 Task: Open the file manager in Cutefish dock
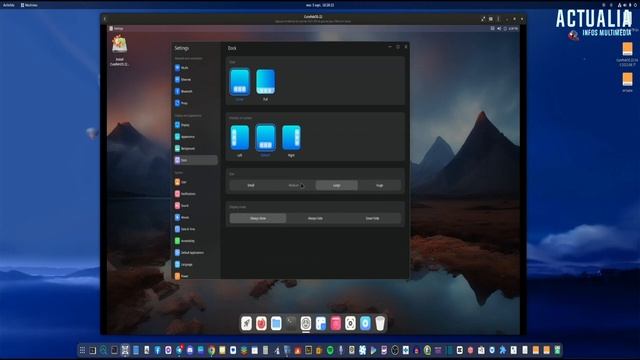point(276,323)
